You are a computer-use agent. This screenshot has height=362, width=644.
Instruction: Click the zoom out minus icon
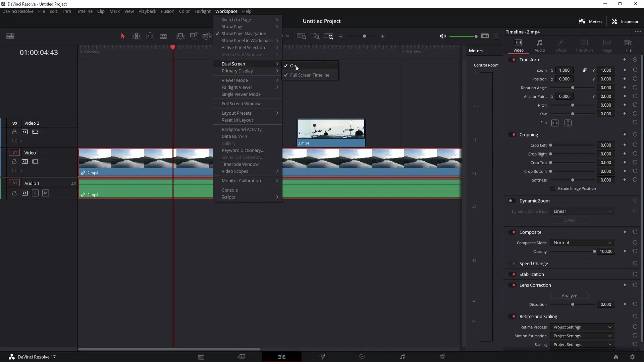(x=340, y=36)
